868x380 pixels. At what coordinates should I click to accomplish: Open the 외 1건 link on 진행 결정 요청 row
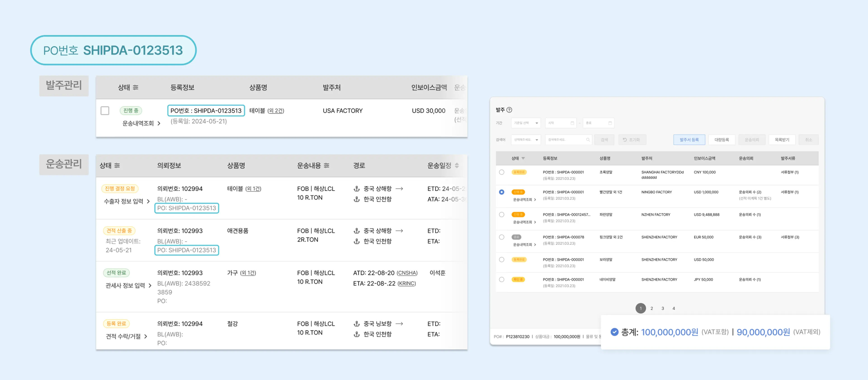253,189
